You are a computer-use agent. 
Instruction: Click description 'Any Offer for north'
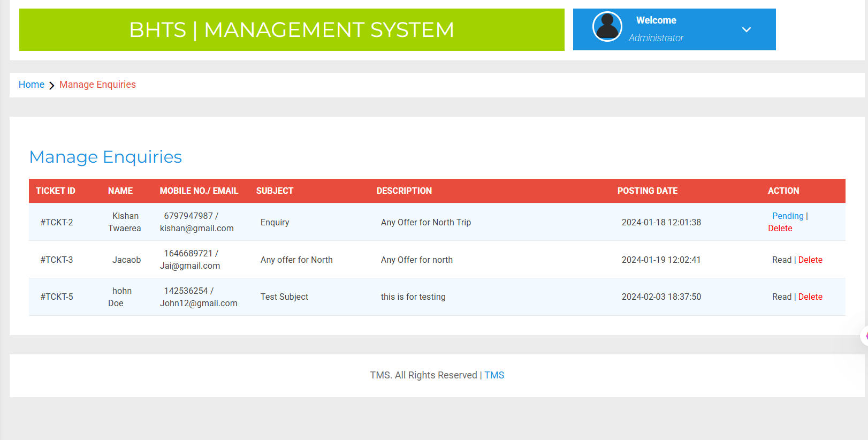click(417, 260)
